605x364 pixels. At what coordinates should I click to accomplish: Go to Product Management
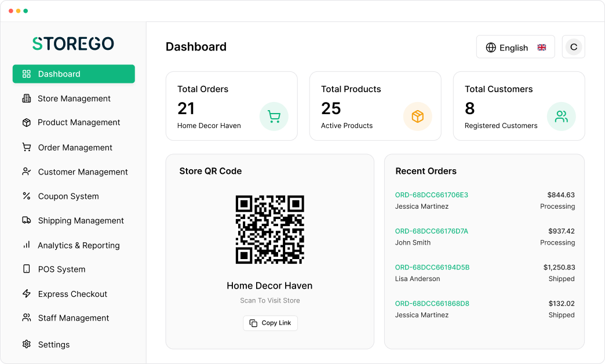click(x=74, y=122)
